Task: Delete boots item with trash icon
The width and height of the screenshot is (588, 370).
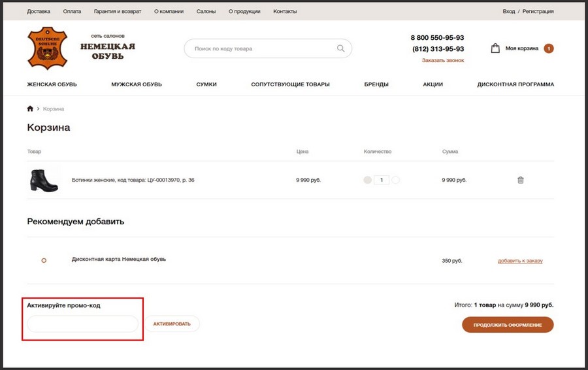Action: [x=521, y=180]
